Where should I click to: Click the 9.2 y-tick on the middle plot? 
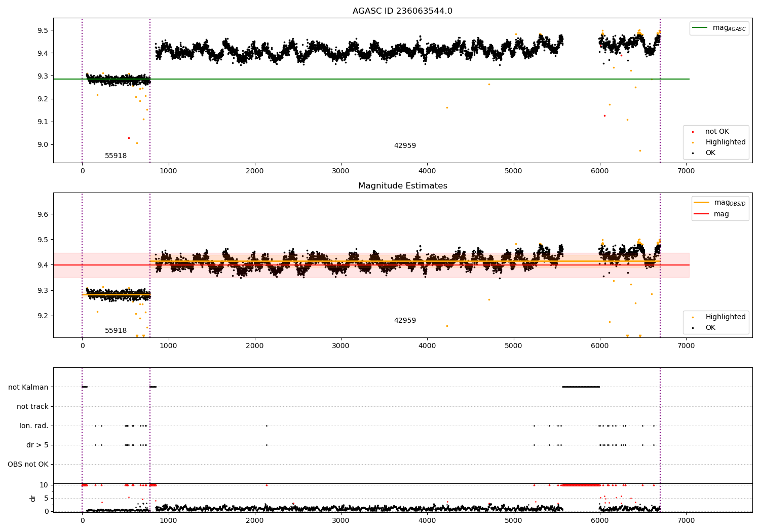[43, 316]
